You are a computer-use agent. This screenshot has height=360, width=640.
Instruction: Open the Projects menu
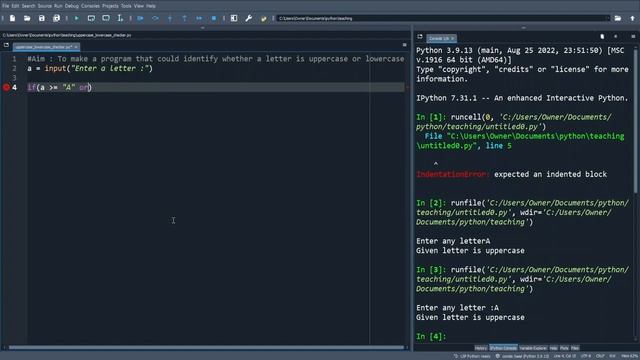[x=110, y=6]
